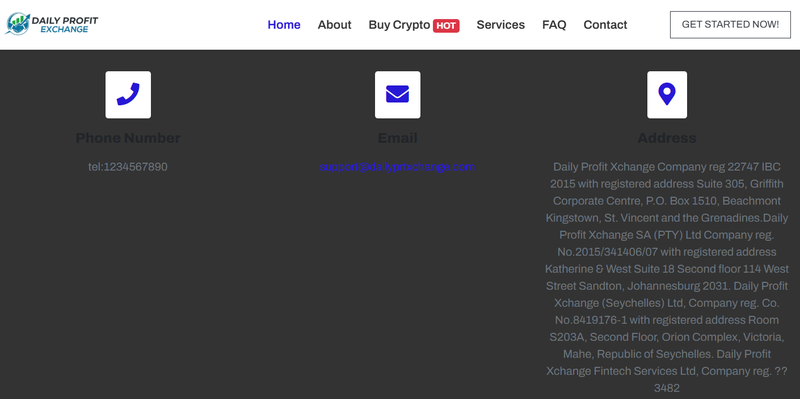
Task: Open the support@dailyprtxchange.com email link
Action: pyautogui.click(x=397, y=167)
